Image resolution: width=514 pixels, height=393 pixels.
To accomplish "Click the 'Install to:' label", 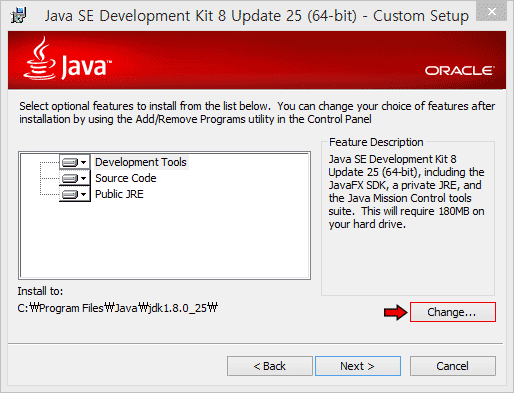I will [x=40, y=291].
